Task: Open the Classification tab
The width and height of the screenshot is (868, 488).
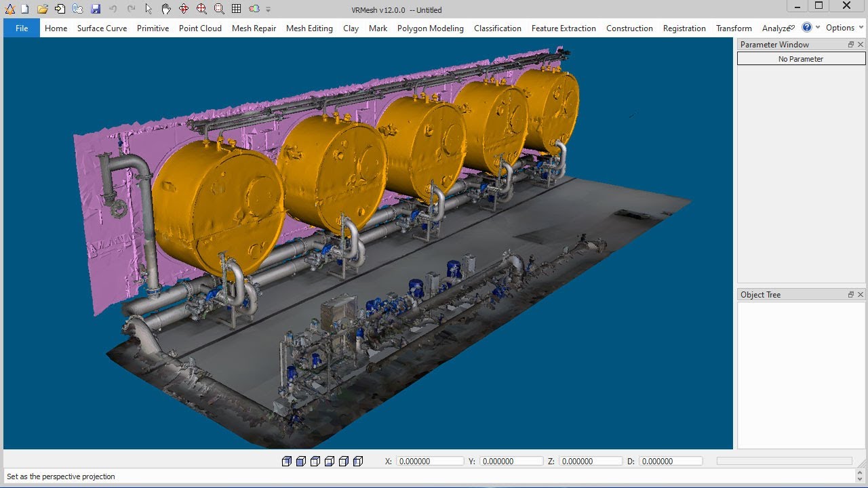Action: coord(497,28)
